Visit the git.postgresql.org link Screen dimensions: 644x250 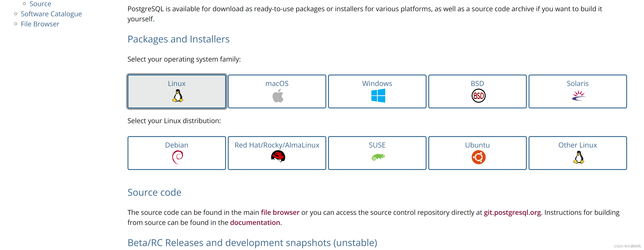click(512, 212)
